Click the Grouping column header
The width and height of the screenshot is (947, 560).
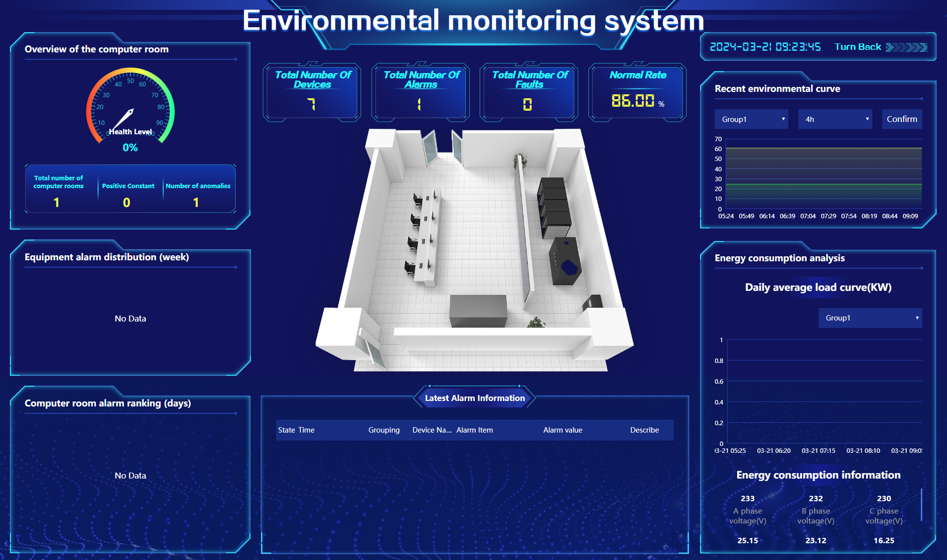tap(384, 430)
